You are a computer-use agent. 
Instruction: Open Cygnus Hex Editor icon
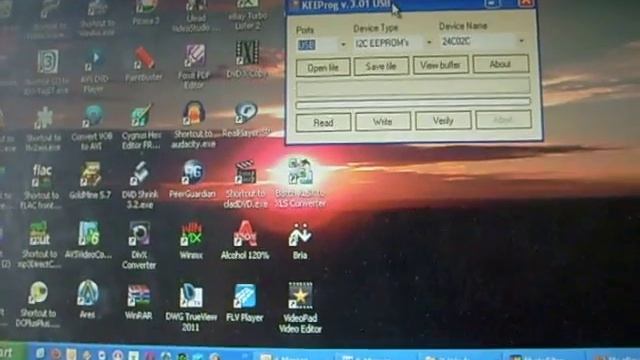[x=141, y=127]
